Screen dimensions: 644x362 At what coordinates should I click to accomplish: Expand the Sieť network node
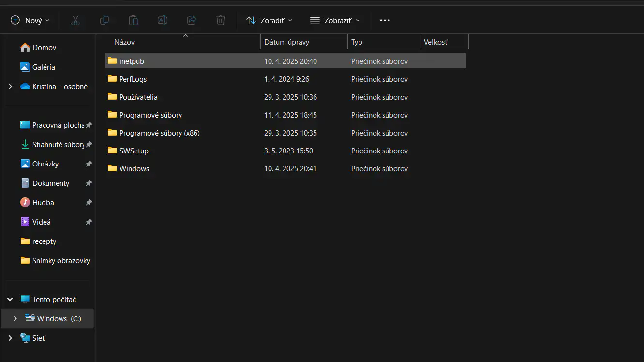point(10,338)
